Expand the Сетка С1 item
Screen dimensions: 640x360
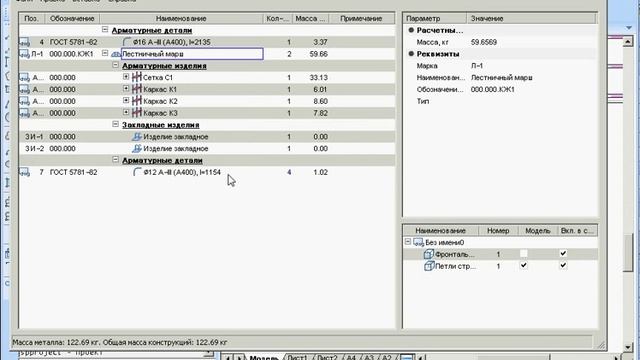click(x=126, y=77)
